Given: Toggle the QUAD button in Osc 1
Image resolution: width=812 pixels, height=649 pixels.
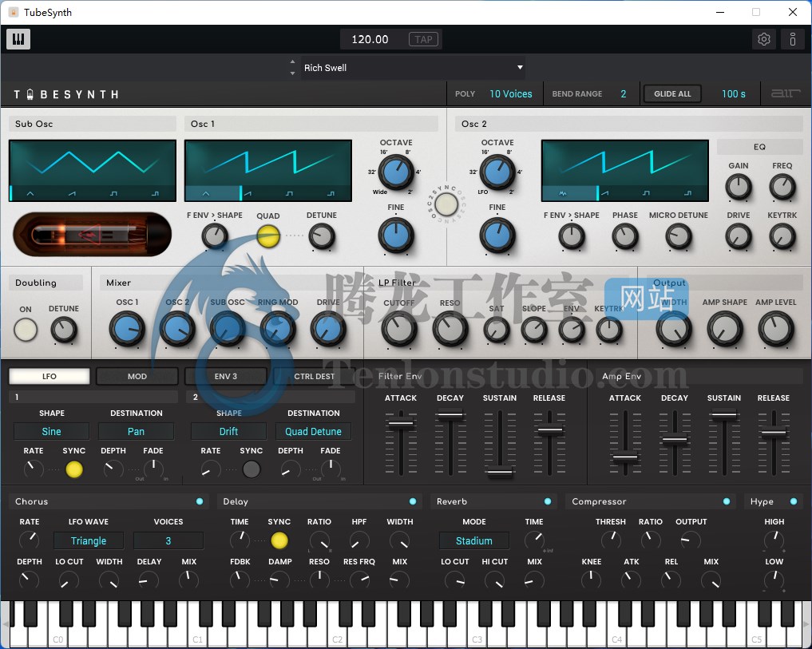Looking at the screenshot, I should [268, 236].
